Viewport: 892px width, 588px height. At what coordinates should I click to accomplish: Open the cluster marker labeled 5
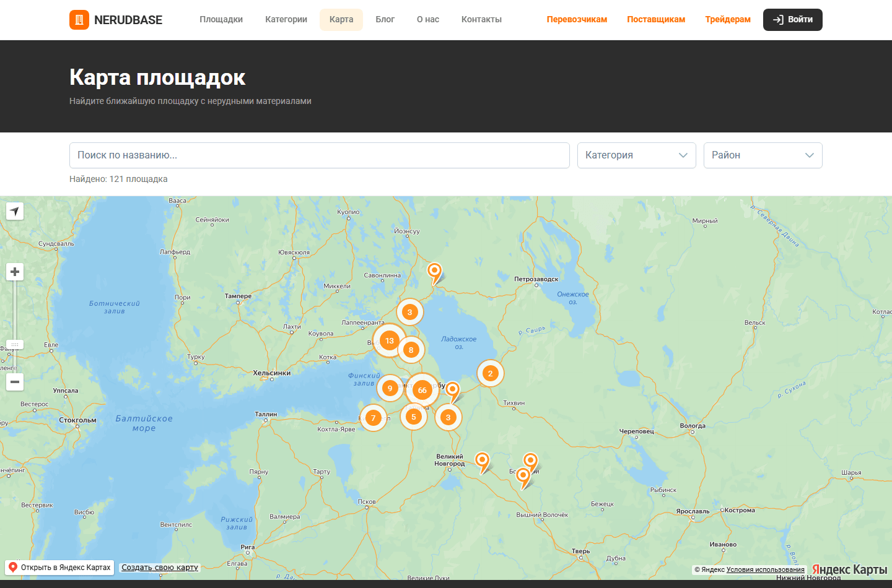(414, 417)
